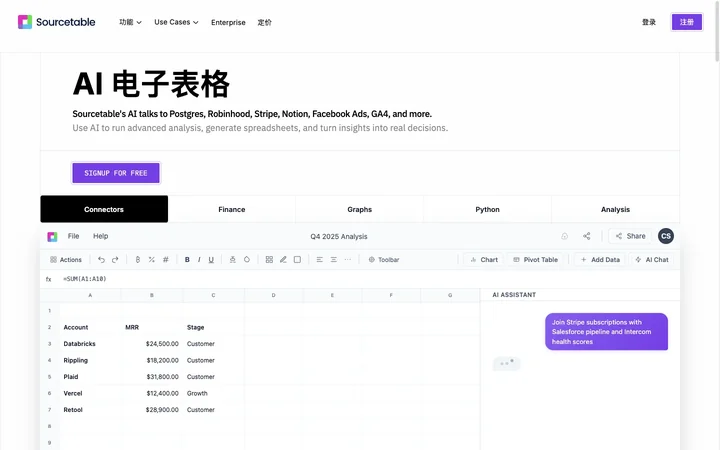Insert a Chart
Viewport: 720px width, 450px height.
pyautogui.click(x=484, y=259)
